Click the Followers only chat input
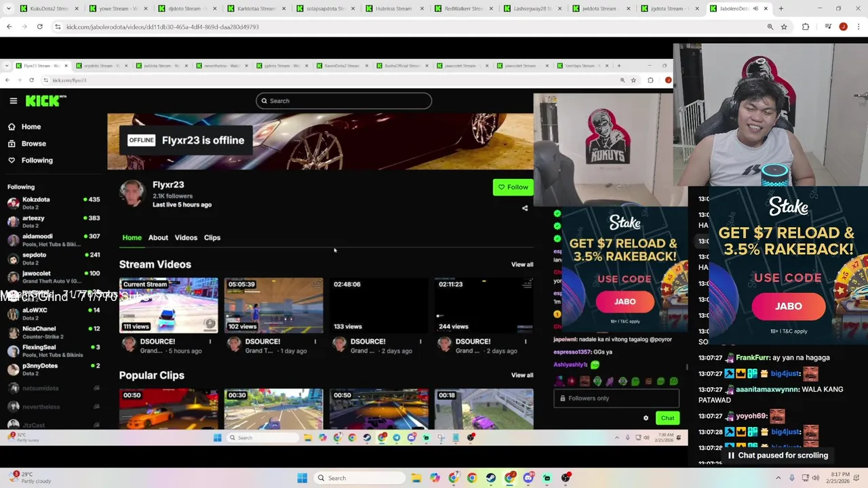 (616, 399)
